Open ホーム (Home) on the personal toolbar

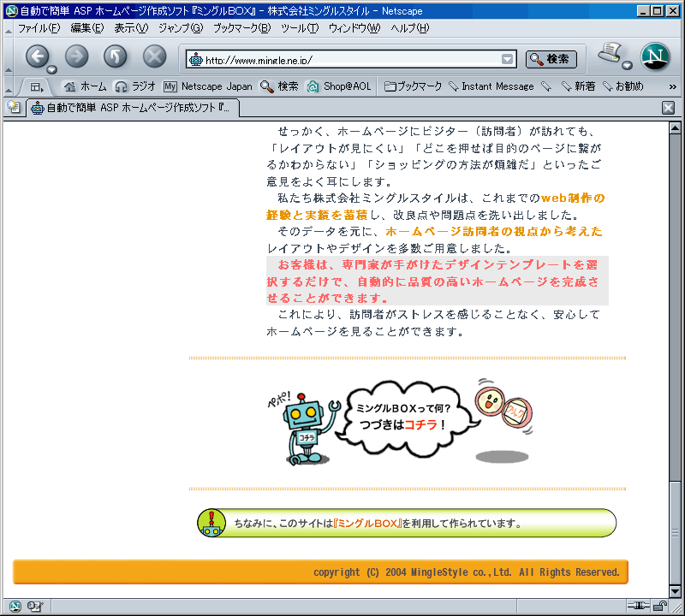[x=85, y=86]
